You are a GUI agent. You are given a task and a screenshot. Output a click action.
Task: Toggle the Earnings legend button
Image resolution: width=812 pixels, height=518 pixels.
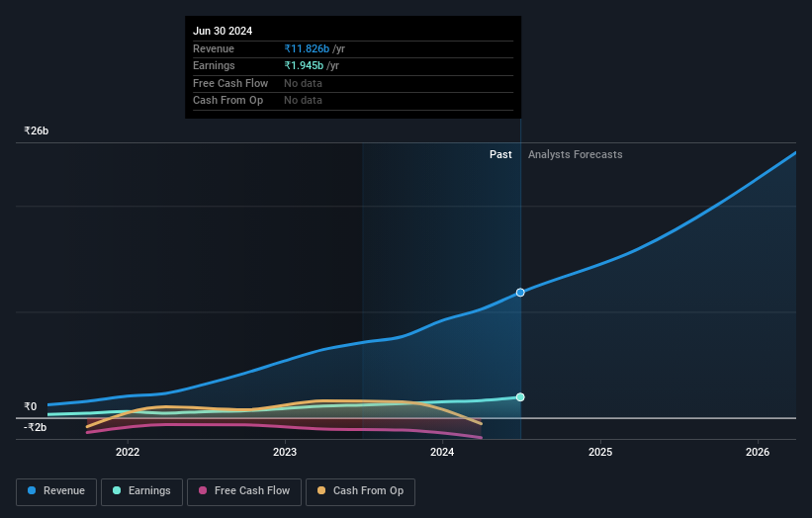click(x=141, y=491)
